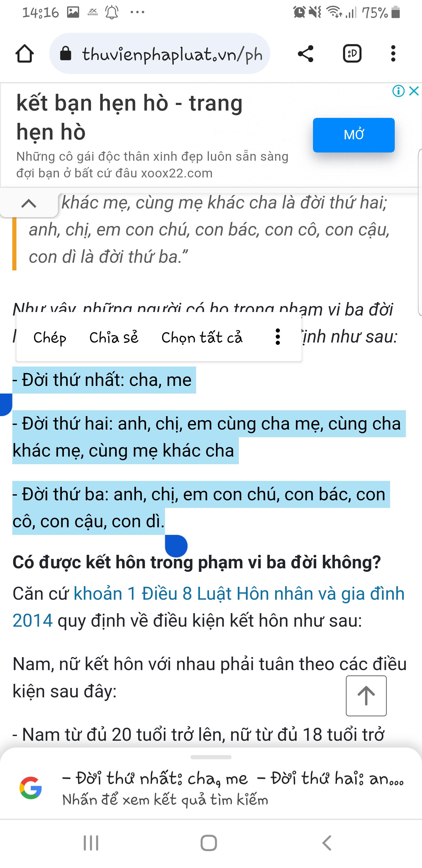The image size is (422, 868).
Task: Pull up the bottom sheet handle
Action: point(211,757)
